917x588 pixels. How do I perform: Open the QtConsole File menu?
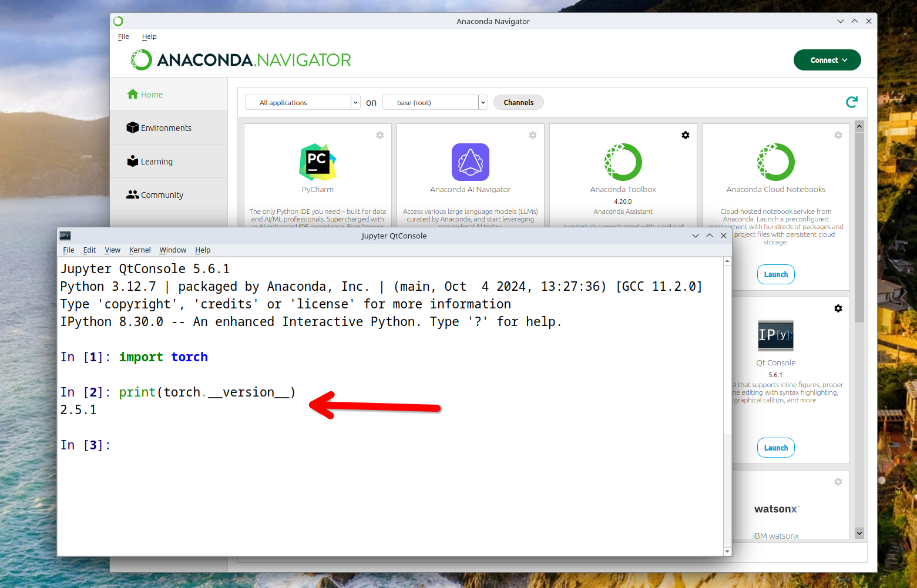click(69, 250)
